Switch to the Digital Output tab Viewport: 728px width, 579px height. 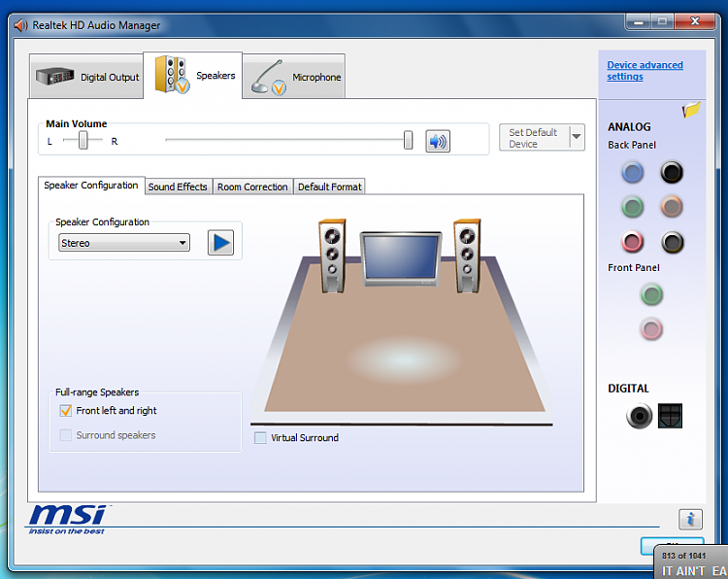point(86,76)
